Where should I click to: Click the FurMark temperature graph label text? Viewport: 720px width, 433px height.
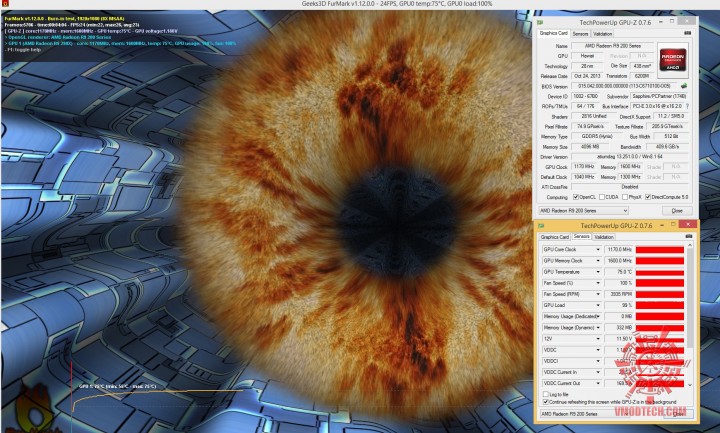118,386
